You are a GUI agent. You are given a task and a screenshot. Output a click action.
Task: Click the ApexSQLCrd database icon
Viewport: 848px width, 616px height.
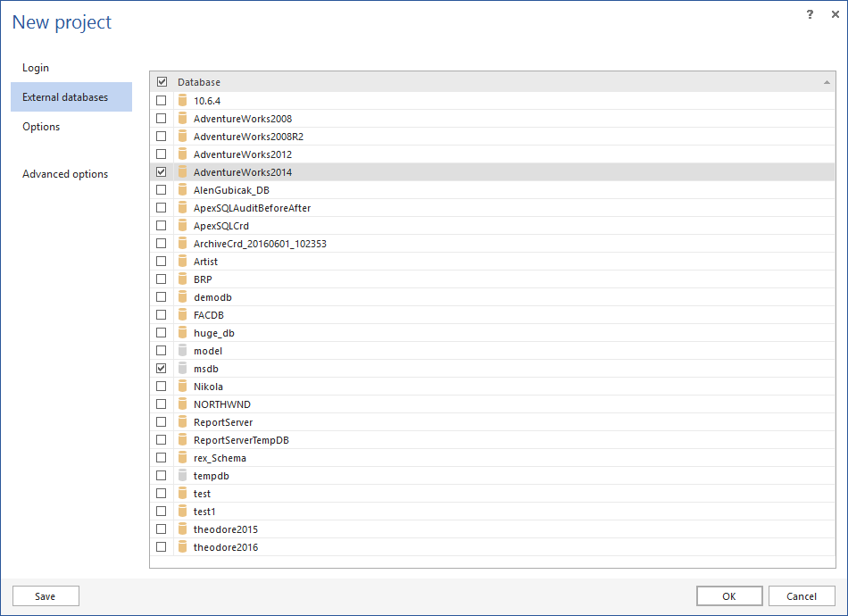pos(183,226)
